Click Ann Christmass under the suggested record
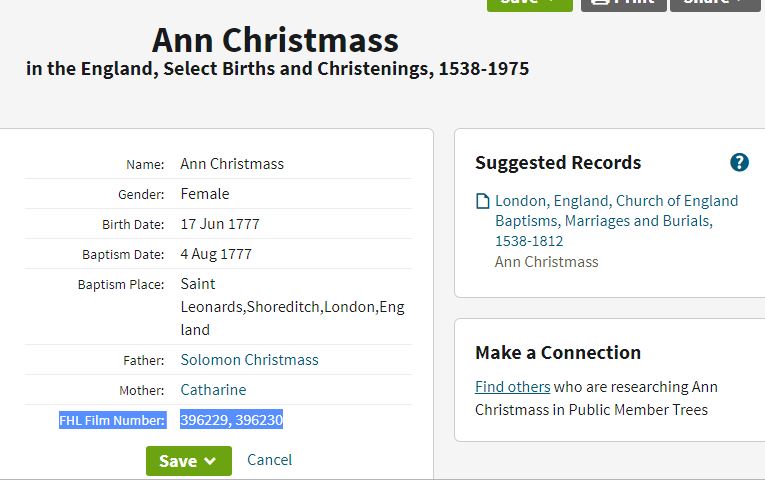This screenshot has width=765, height=492. (546, 262)
